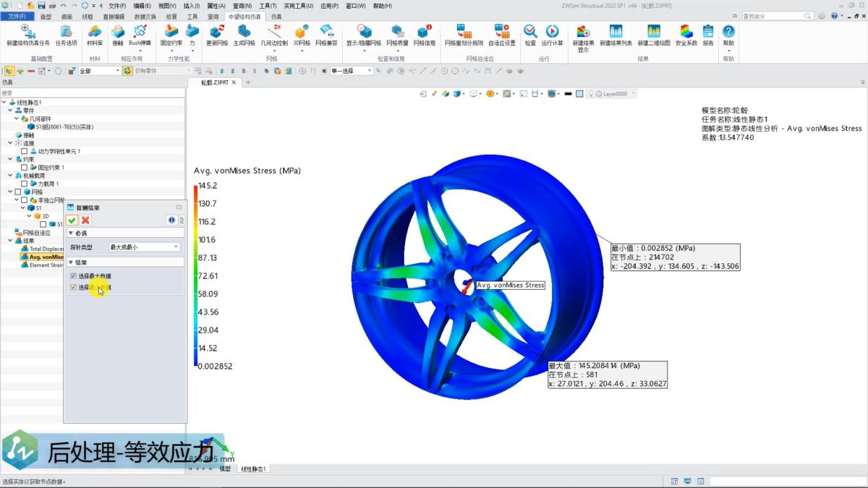The image size is (868, 488).
Task: Collapse the 结果 section in probe dialog
Action: click(x=72, y=262)
